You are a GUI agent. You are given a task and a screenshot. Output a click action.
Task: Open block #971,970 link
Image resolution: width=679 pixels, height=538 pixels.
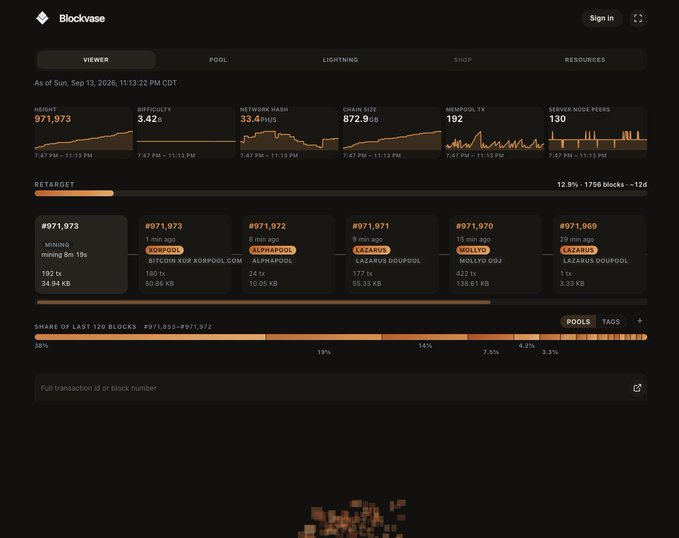pos(496,254)
